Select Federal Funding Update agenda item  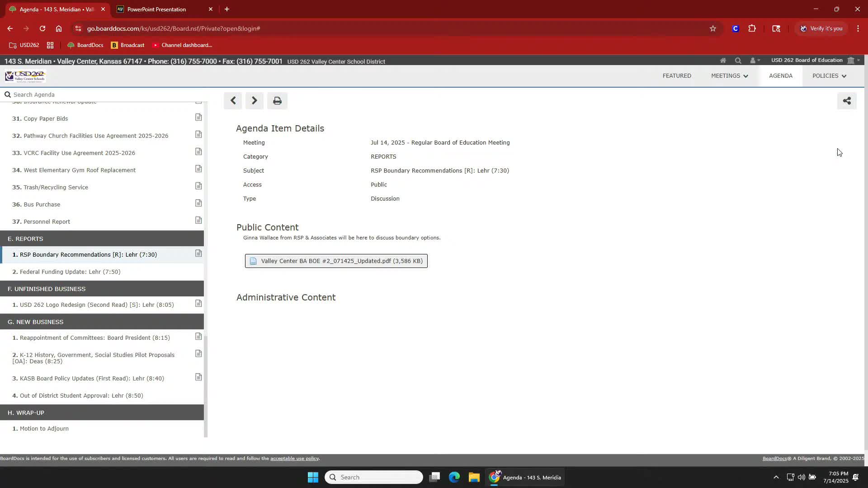[70, 272]
